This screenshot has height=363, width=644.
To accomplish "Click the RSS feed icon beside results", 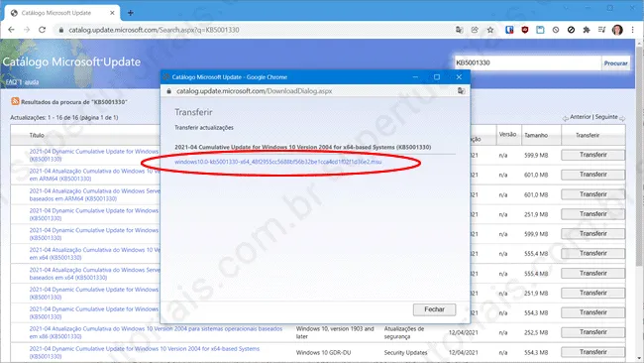I will (15, 101).
